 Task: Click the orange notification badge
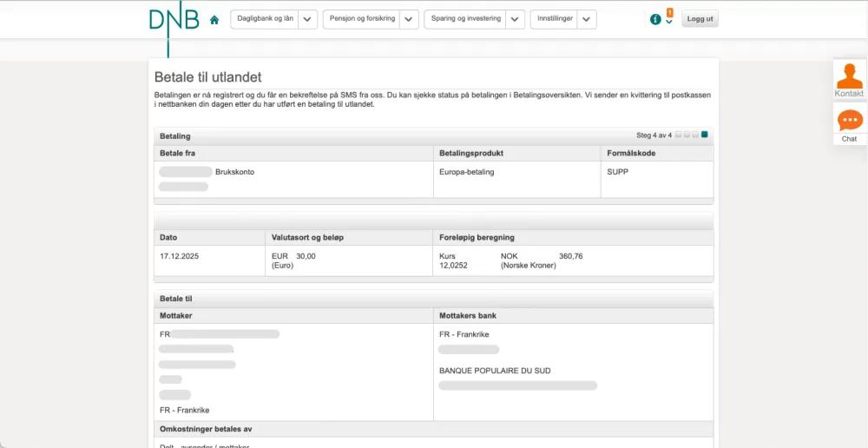669,12
